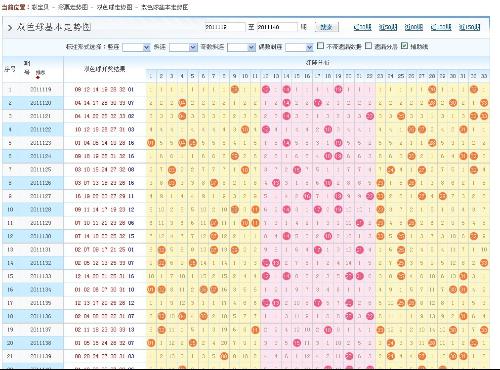Toggle the 不带遗漏数据 checkbox

pos(320,45)
